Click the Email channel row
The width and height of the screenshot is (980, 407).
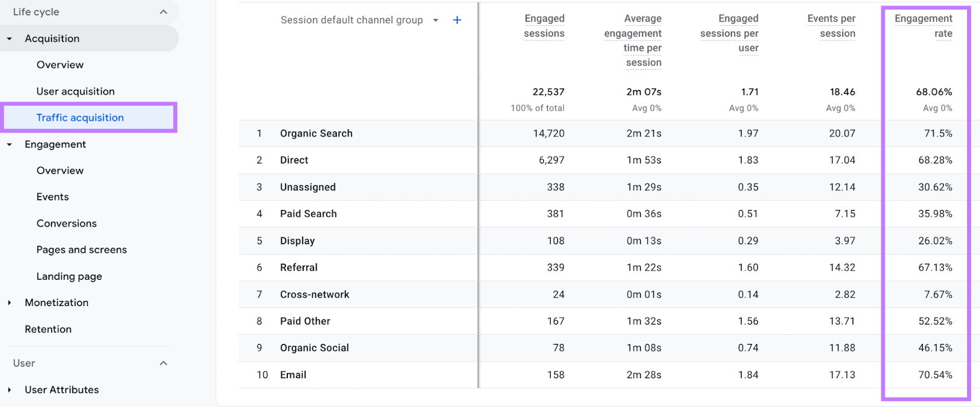point(293,375)
